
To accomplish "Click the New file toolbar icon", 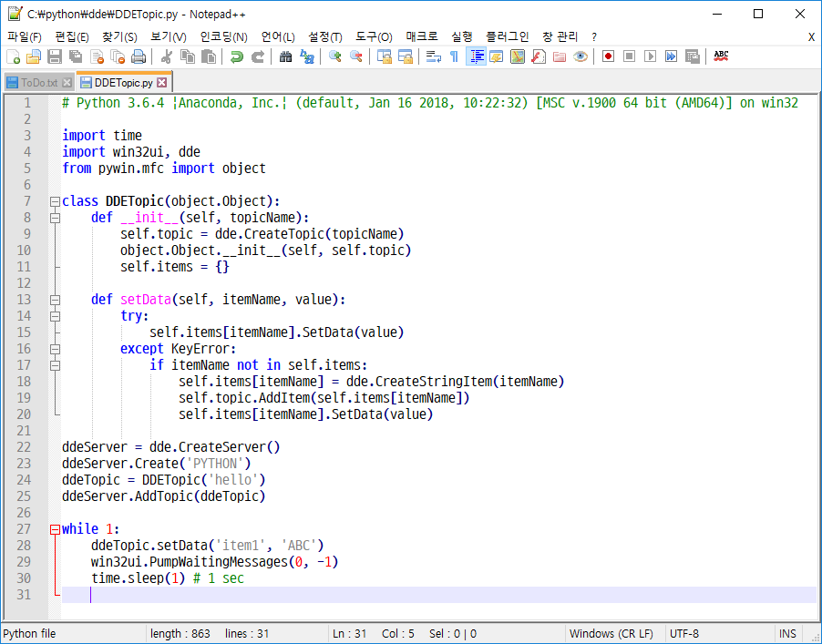I will pyautogui.click(x=14, y=56).
